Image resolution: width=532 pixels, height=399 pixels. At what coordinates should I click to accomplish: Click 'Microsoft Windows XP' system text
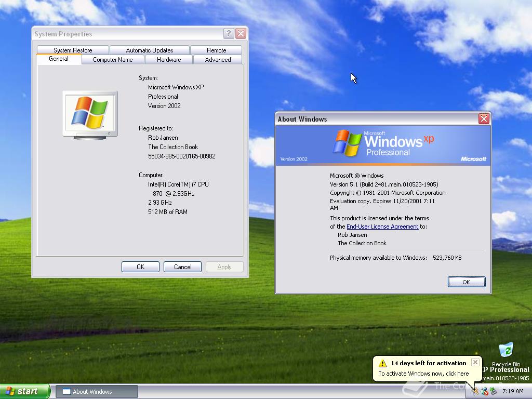tap(176, 87)
